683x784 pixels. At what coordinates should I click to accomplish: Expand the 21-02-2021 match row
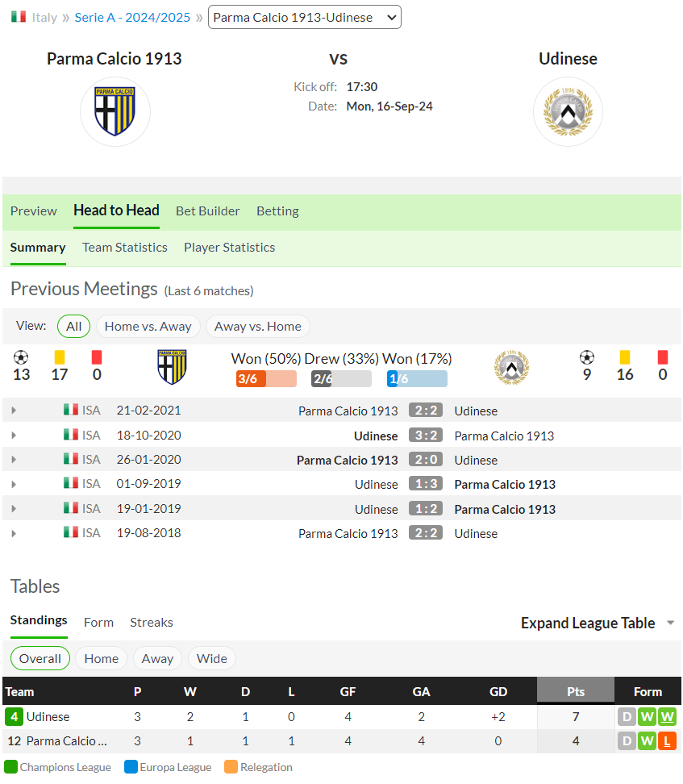[x=14, y=410]
